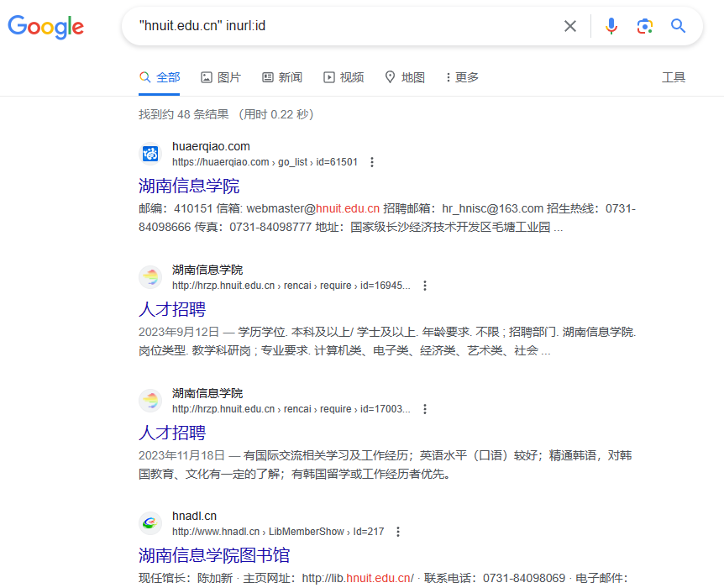
Task: Click the huaerqiao.com site name text
Action: [211, 146]
